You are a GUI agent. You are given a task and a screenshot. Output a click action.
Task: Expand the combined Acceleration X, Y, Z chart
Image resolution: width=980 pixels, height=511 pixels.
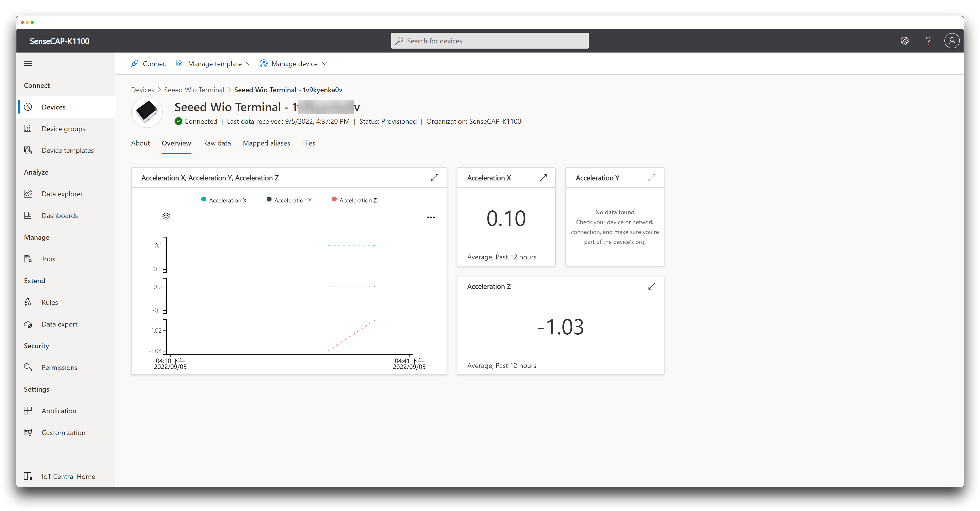[x=434, y=178]
